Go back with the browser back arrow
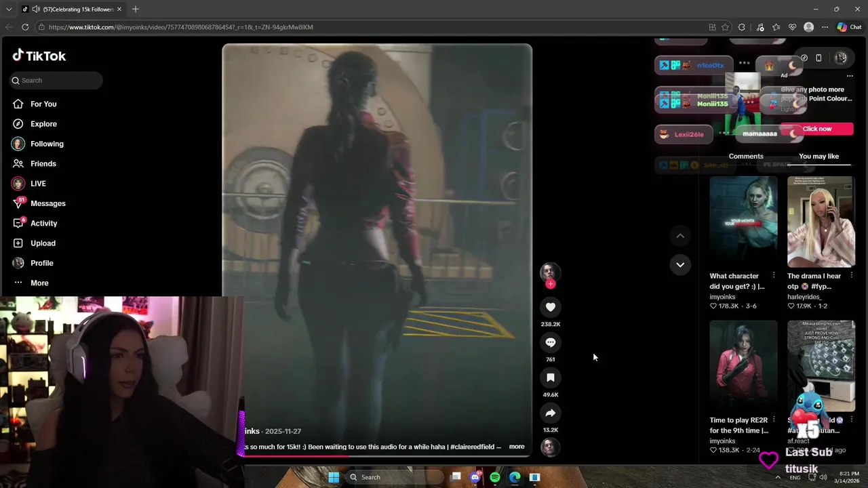The height and width of the screenshot is (488, 868). coord(9,27)
